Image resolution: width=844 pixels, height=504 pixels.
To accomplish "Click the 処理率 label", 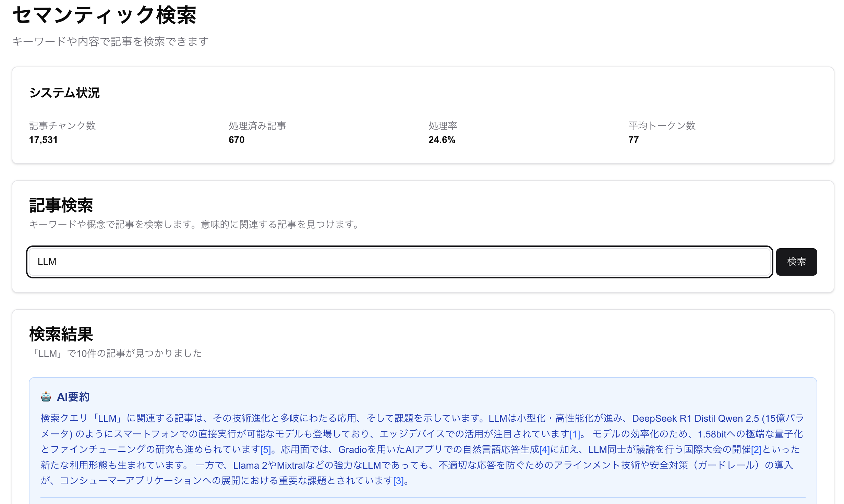I will (443, 126).
